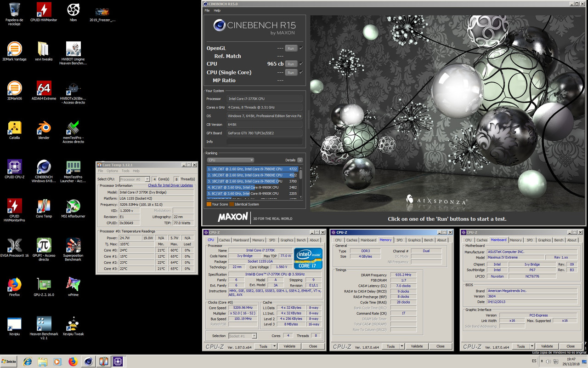Switch to Caches tab in CPU-Z CPU window
588x368 pixels.
click(225, 240)
